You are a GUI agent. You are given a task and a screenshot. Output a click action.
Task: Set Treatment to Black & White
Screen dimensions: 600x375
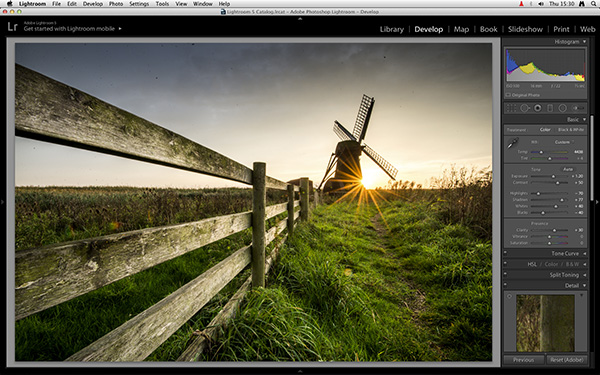(x=571, y=130)
